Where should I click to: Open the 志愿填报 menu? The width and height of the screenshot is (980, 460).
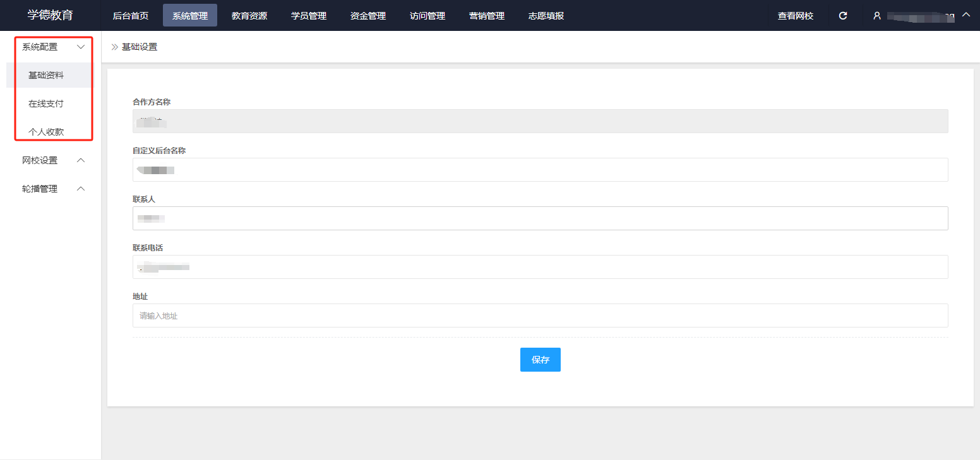coord(546,16)
